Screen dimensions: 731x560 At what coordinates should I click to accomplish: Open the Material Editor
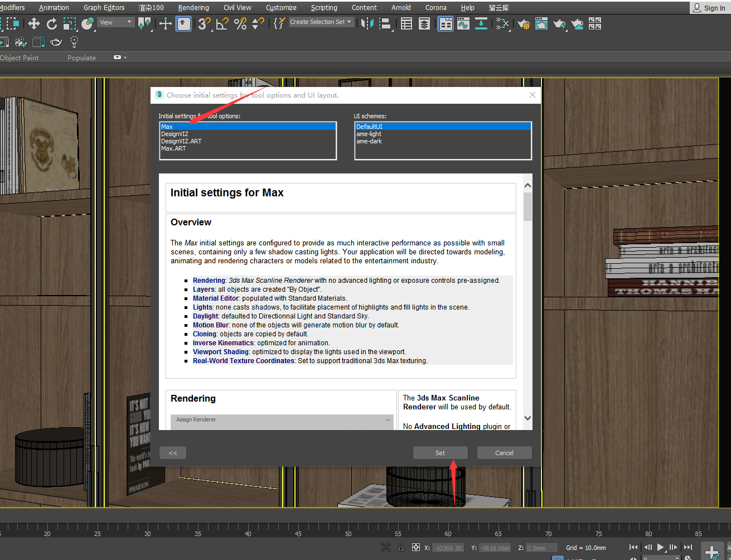(502, 23)
